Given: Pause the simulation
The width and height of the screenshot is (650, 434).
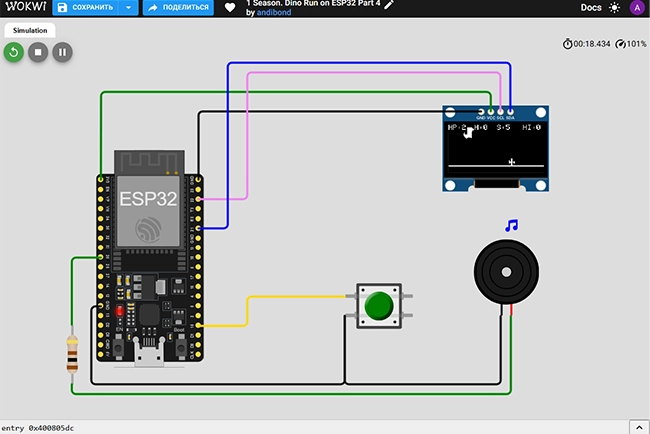Looking at the screenshot, I should coord(63,52).
